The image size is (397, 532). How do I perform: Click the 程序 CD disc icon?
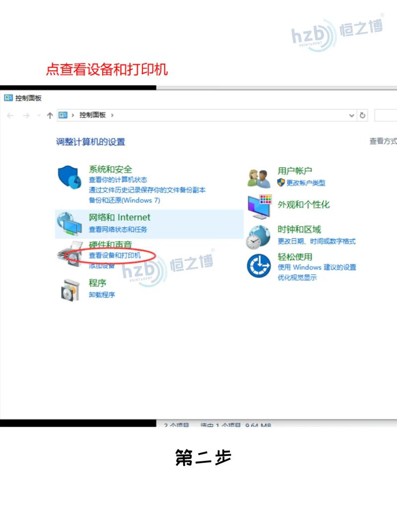click(x=69, y=288)
